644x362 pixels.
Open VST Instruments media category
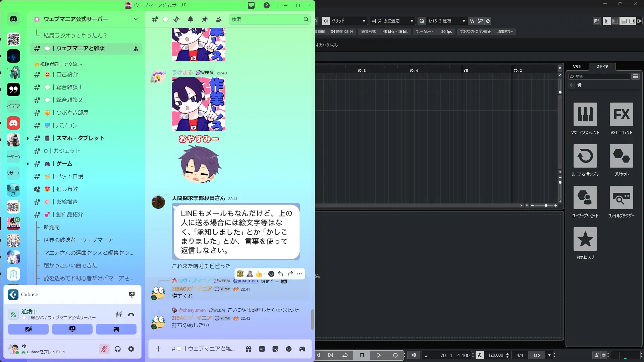(x=585, y=114)
